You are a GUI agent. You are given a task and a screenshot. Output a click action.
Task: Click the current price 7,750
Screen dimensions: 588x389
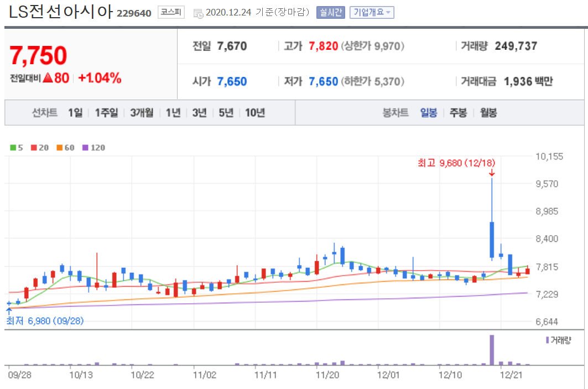click(38, 55)
